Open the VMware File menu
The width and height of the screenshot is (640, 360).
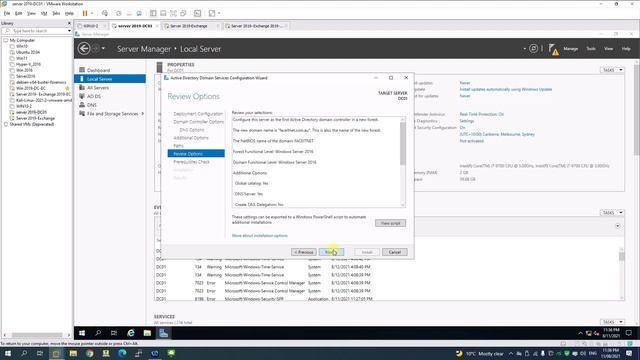tap(7, 13)
